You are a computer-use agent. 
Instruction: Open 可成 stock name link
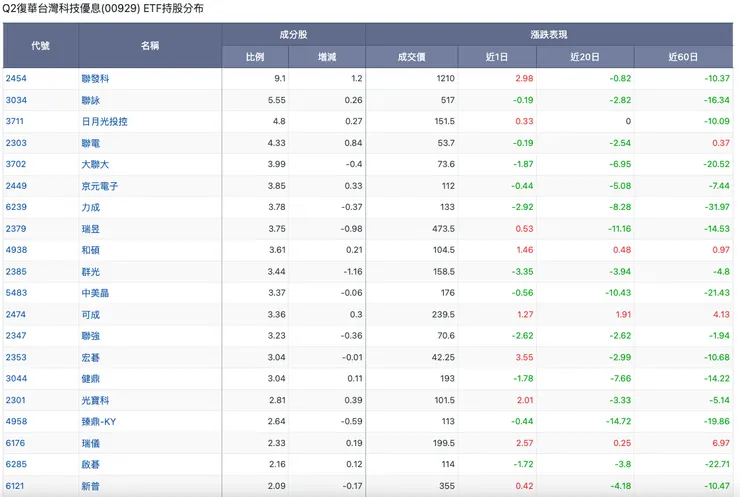click(91, 315)
